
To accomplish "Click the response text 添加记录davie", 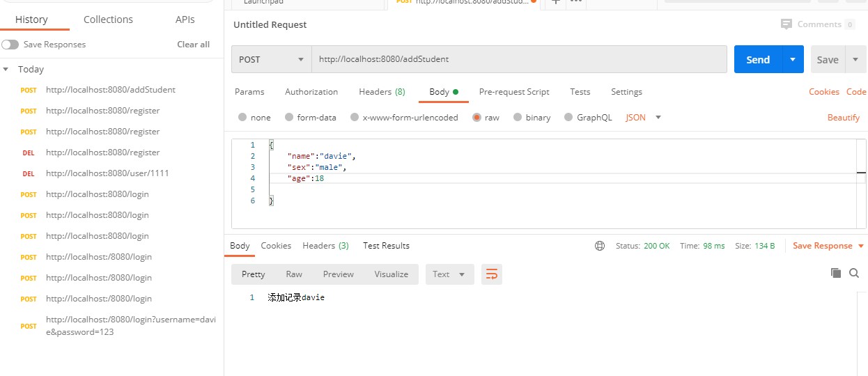I will click(296, 297).
